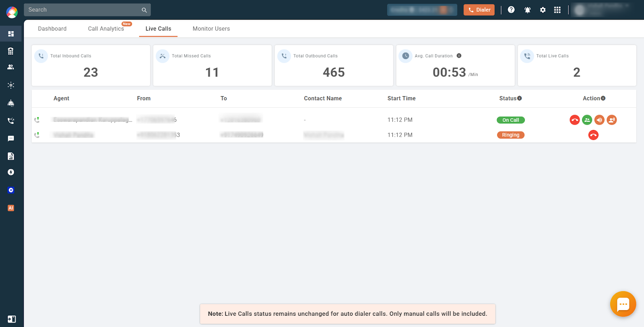
Task: Click the Agent column header
Action: tap(61, 98)
